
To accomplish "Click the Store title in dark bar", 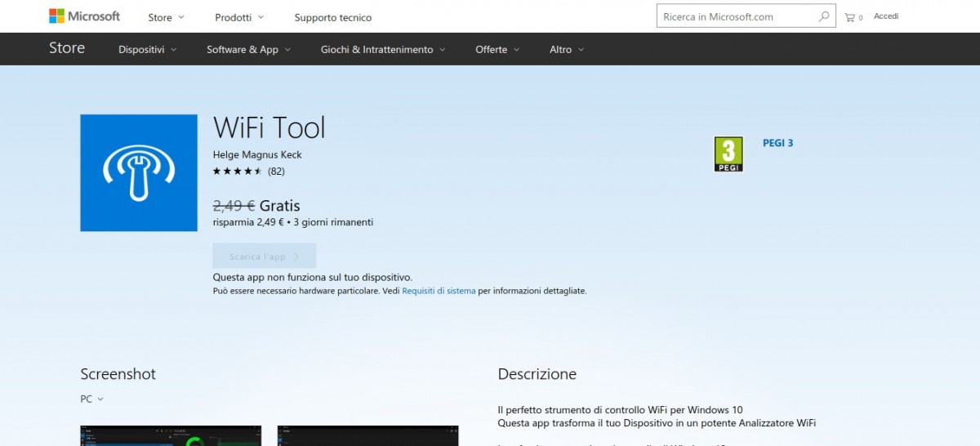I will pyautogui.click(x=67, y=48).
